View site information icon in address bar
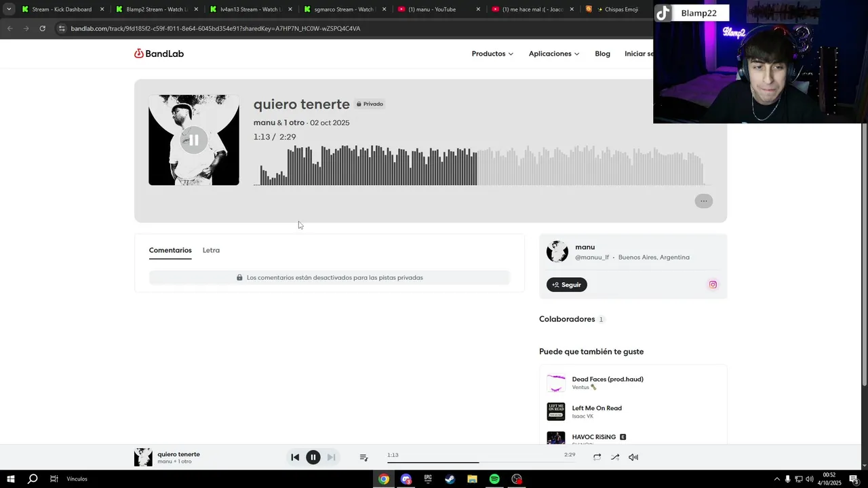Image resolution: width=868 pixels, height=488 pixels. (62, 28)
